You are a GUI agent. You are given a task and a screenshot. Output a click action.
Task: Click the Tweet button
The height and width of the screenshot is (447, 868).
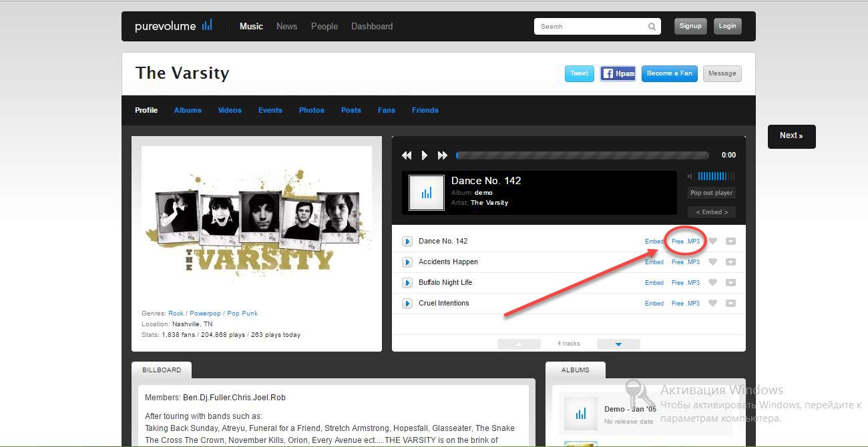click(580, 73)
